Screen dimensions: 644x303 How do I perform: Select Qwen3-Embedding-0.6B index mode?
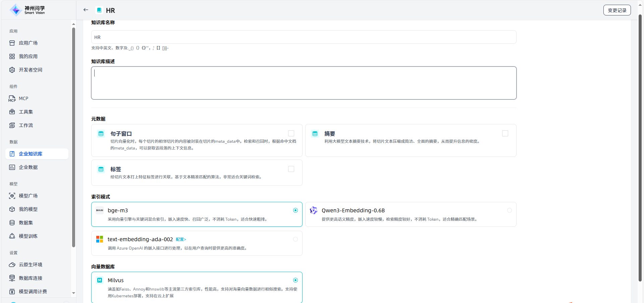[509, 210]
